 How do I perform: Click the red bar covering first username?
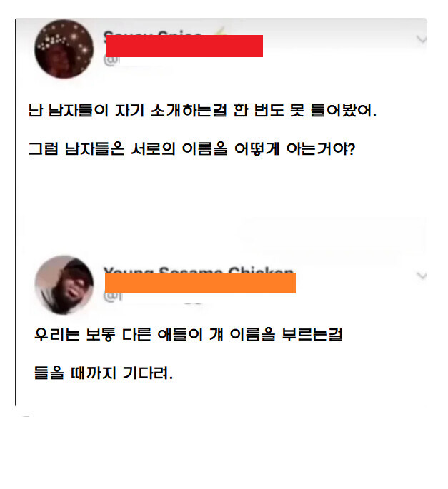[x=184, y=46]
